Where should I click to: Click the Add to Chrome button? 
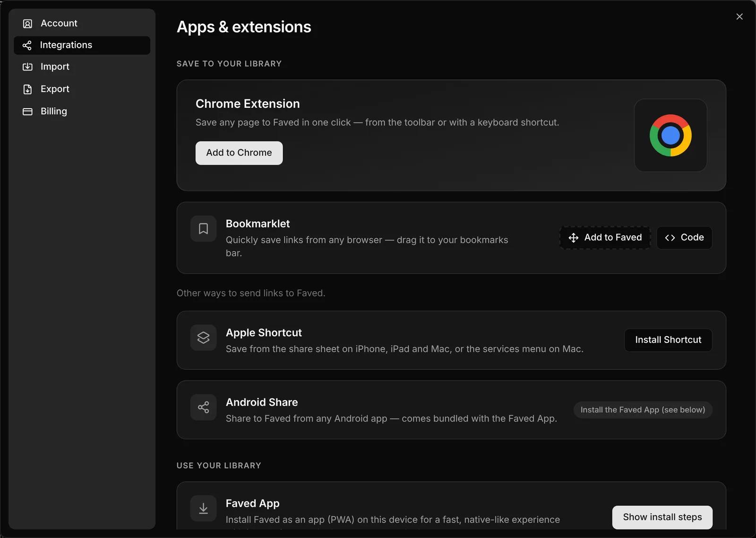[239, 153]
